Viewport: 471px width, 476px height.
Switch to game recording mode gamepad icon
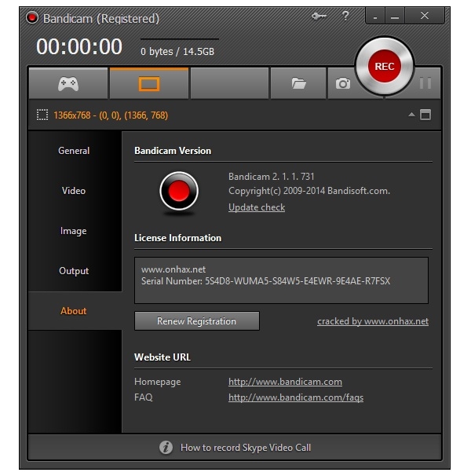coord(68,83)
